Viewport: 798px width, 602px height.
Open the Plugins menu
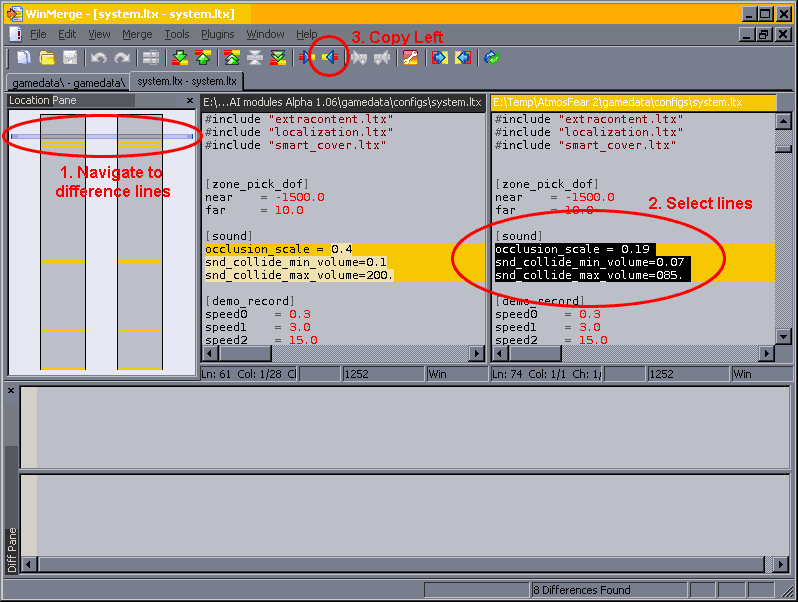tap(217, 34)
